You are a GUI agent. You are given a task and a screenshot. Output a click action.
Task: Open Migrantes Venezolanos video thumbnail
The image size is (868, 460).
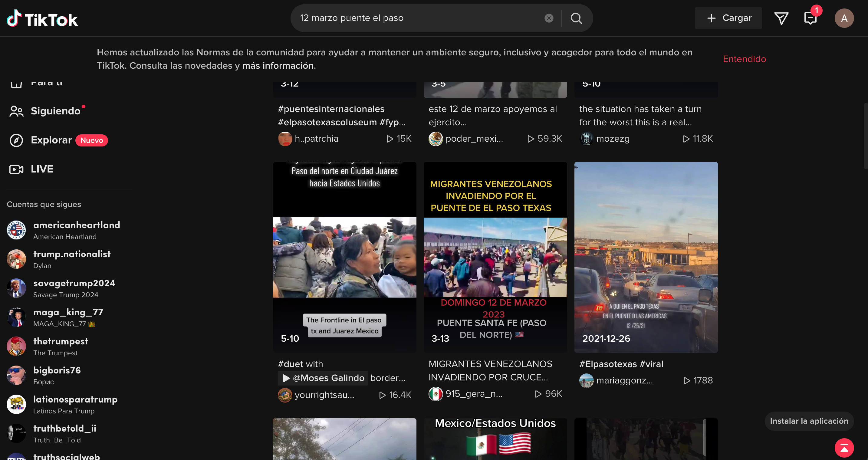tap(495, 257)
